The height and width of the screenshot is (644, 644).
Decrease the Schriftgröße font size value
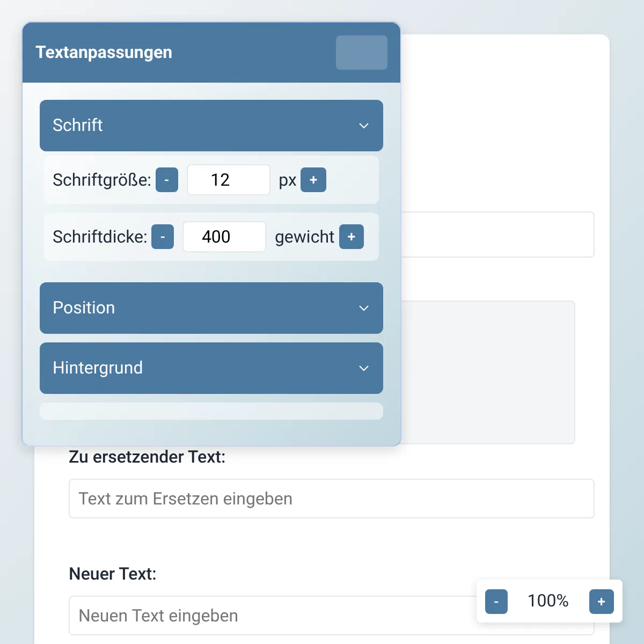click(x=167, y=180)
